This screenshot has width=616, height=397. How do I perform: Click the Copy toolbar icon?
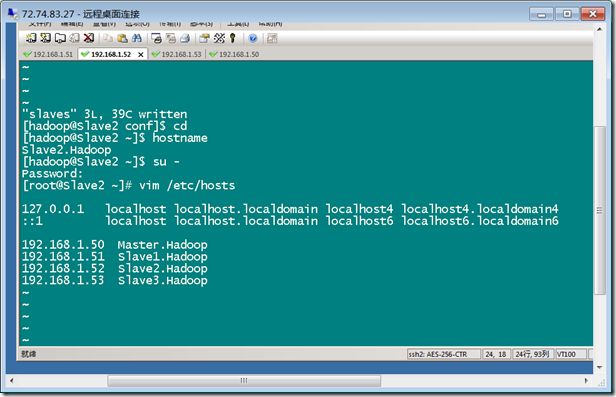[108, 38]
